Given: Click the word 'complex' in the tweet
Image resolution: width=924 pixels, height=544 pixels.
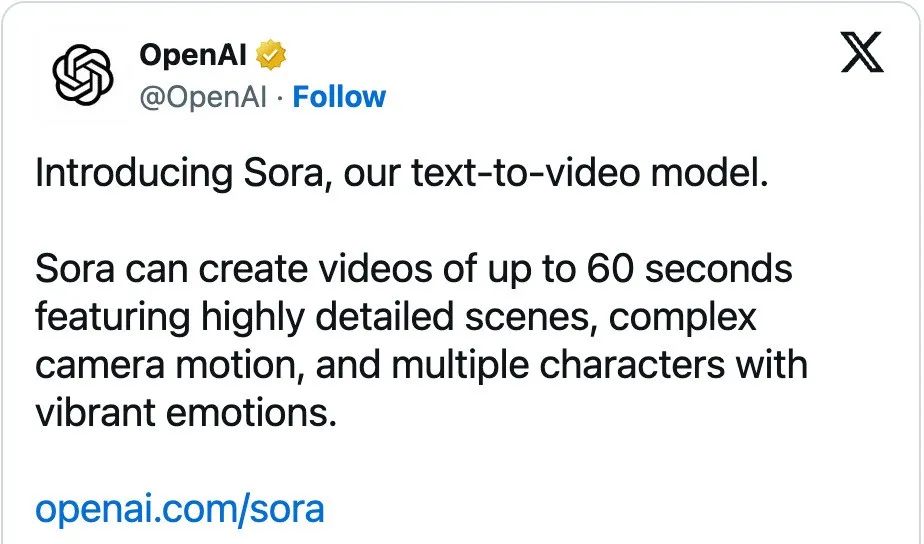Looking at the screenshot, I should tap(682, 319).
